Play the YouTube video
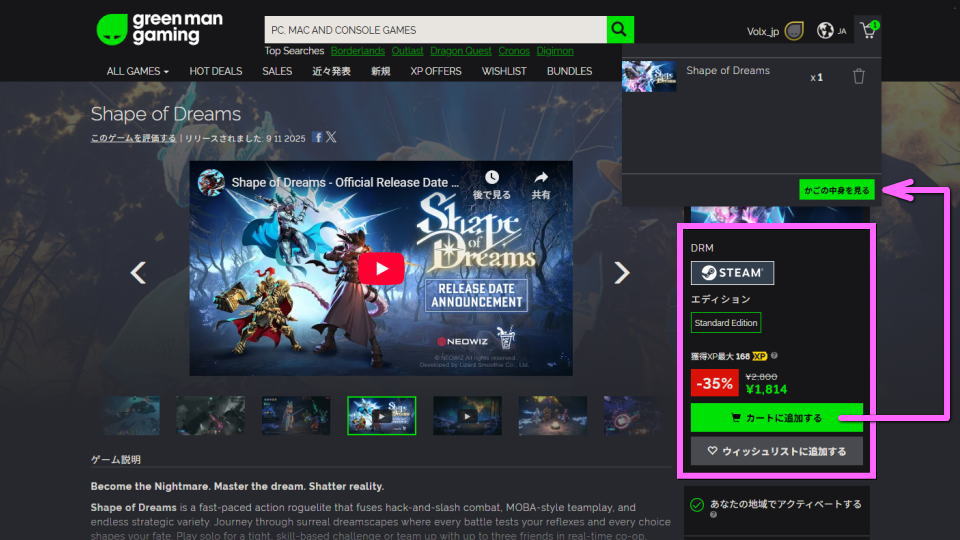 (x=381, y=269)
